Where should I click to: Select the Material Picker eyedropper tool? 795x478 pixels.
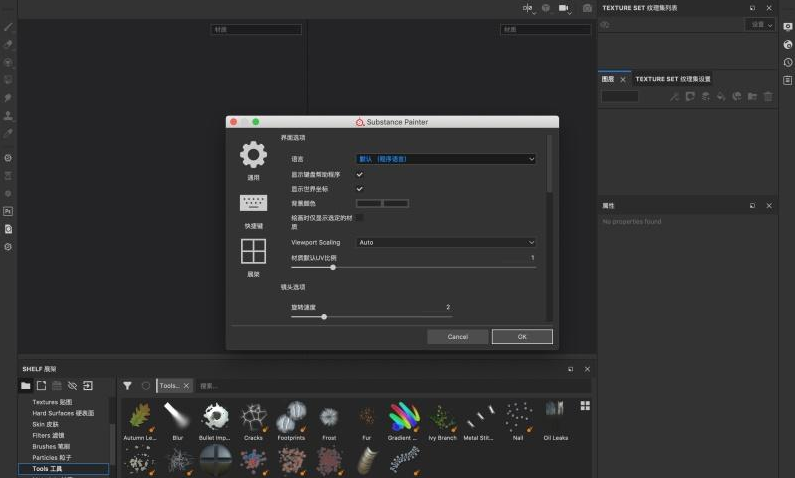coord(8,133)
